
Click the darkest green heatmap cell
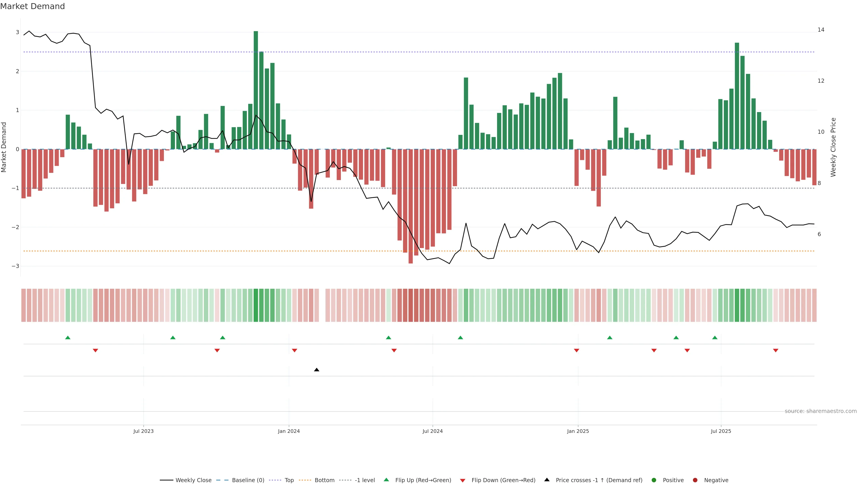click(256, 305)
